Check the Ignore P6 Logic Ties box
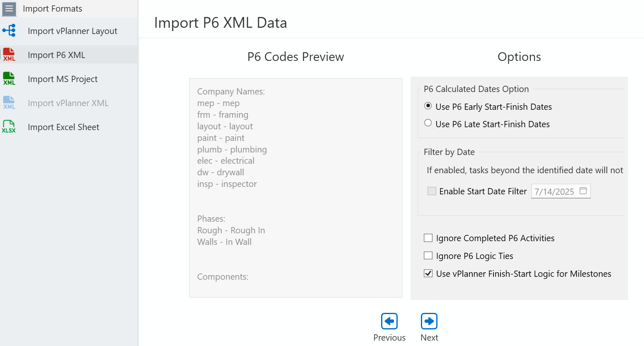This screenshot has width=644, height=346. (428, 255)
